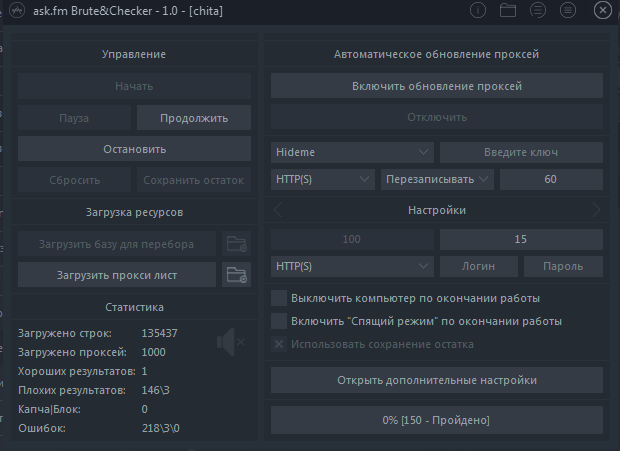The image size is (620, 451).
Task: Click the Введите ключ input field
Action: tap(521, 152)
